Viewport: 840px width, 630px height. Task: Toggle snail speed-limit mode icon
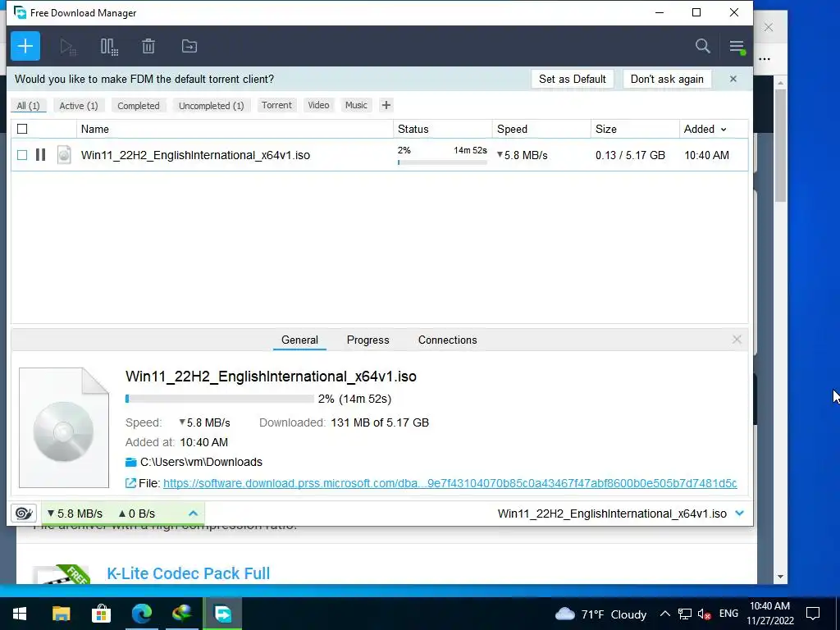coord(24,514)
